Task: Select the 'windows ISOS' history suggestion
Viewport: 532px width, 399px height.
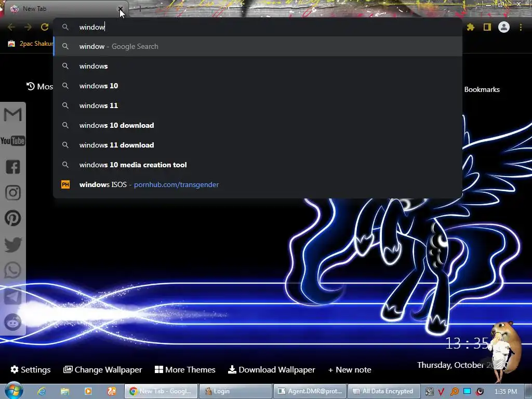Action: coord(258,184)
